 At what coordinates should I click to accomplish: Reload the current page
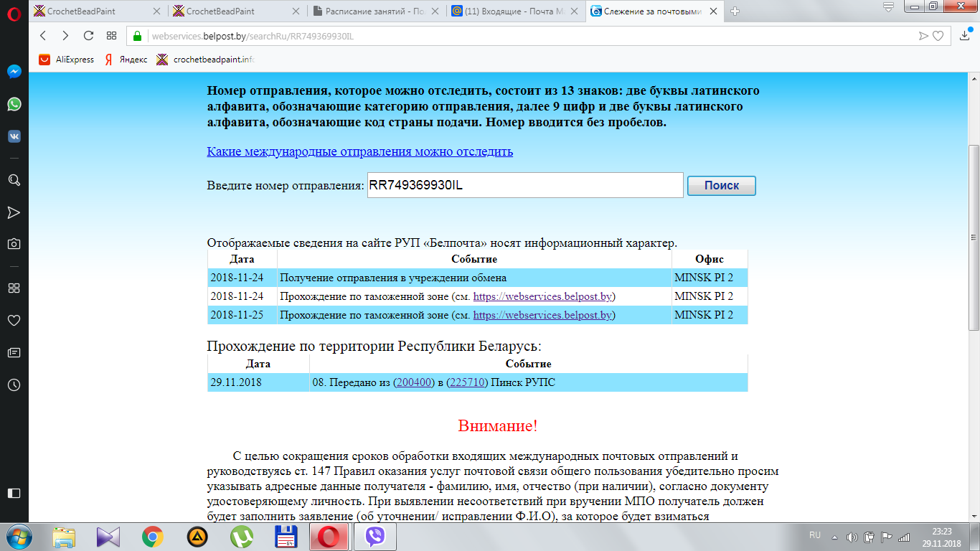coord(88,36)
